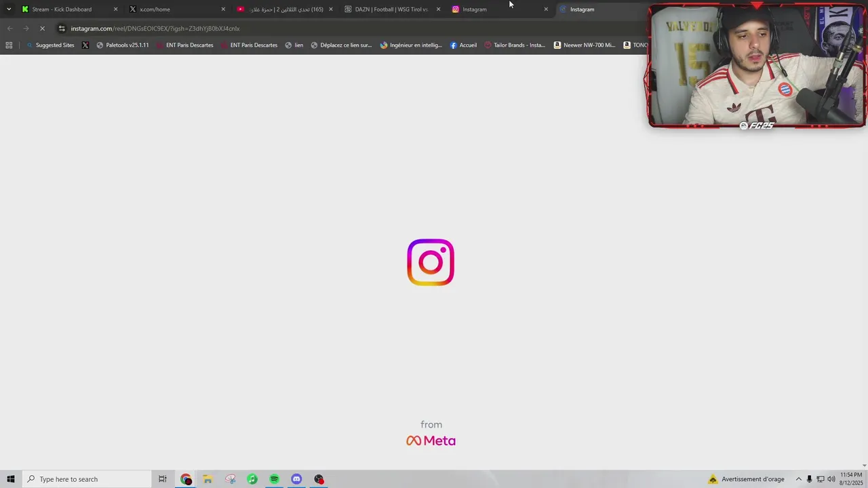868x488 pixels.
Task: Switch to the Stream - Kick Dashboard tab
Action: [x=62, y=9]
